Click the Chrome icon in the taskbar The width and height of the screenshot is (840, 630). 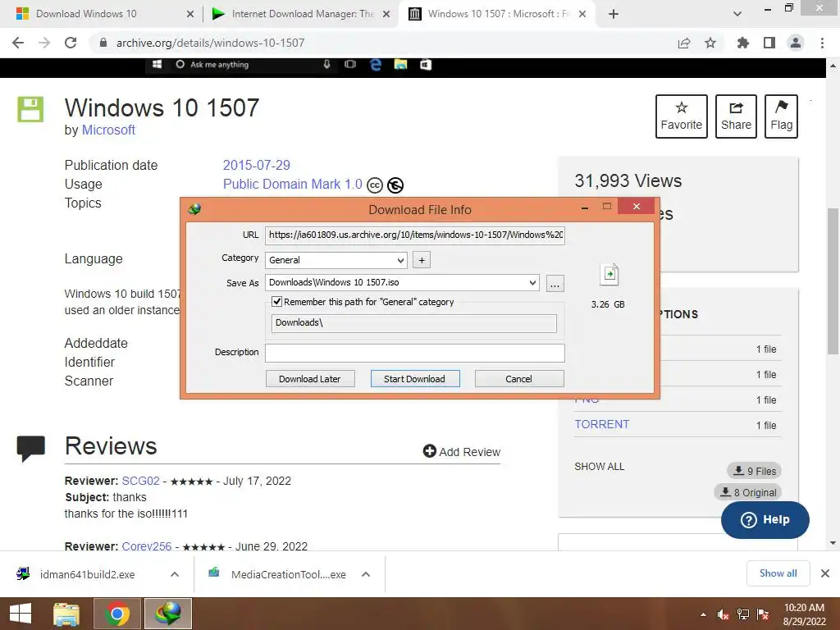[117, 614]
